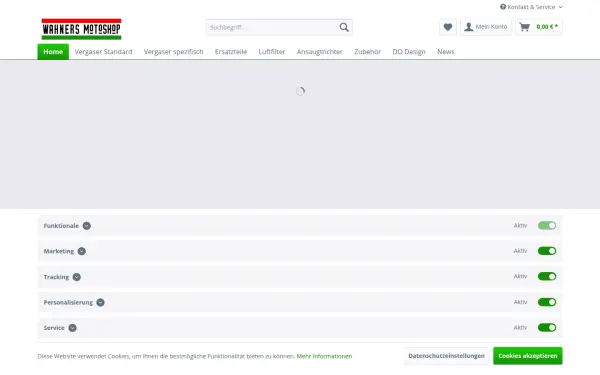This screenshot has width=600, height=375.
Task: Turn off the Personalisierung switch
Action: coord(547,302)
